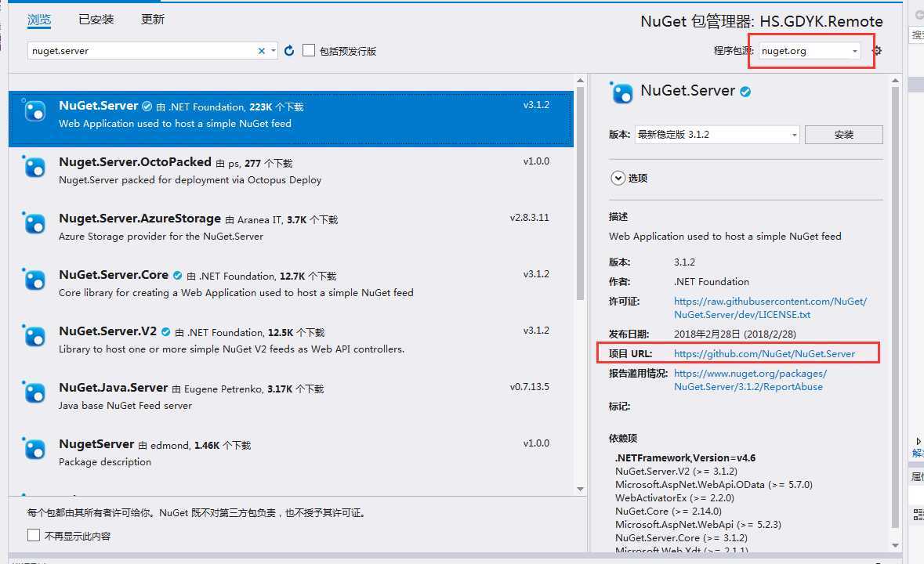Select NuGet.Java.Server package title
This screenshot has width=924, height=564.
pyautogui.click(x=113, y=388)
